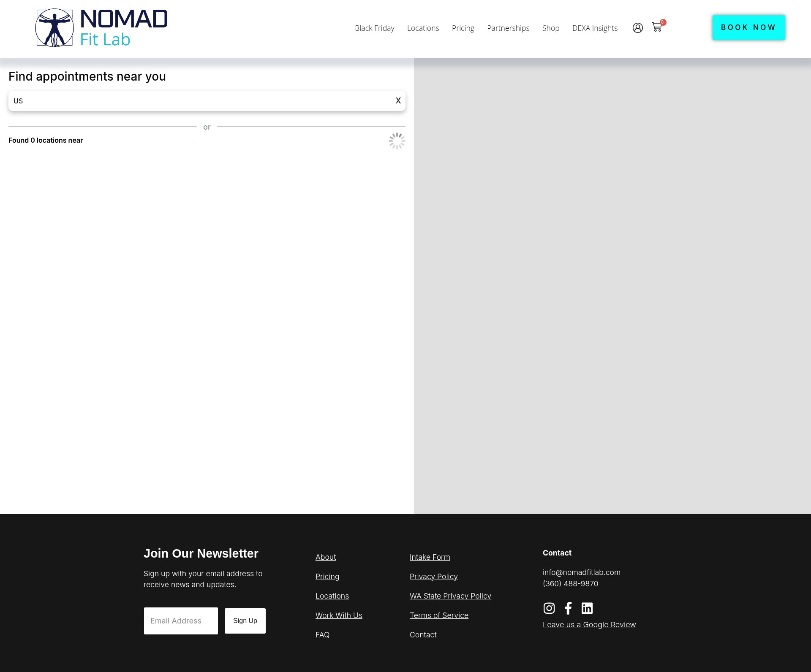Click the Sign Up newsletter button
This screenshot has width=811, height=672.
click(x=245, y=621)
